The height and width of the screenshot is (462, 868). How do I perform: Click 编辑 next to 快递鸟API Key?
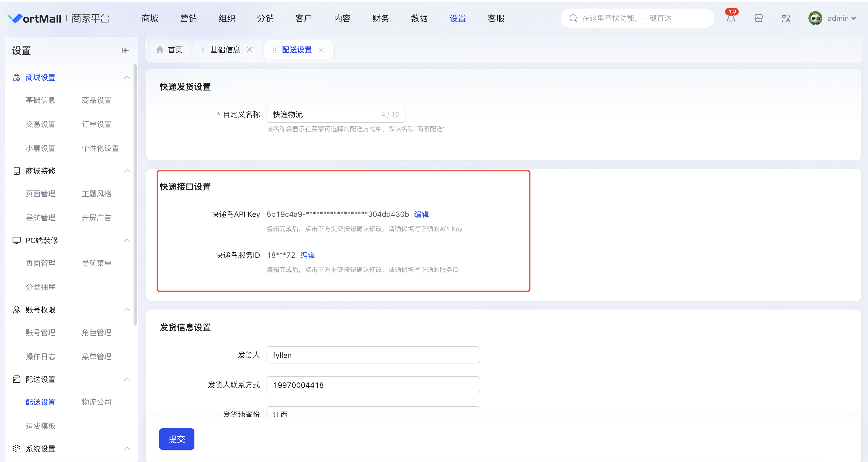pyautogui.click(x=421, y=214)
